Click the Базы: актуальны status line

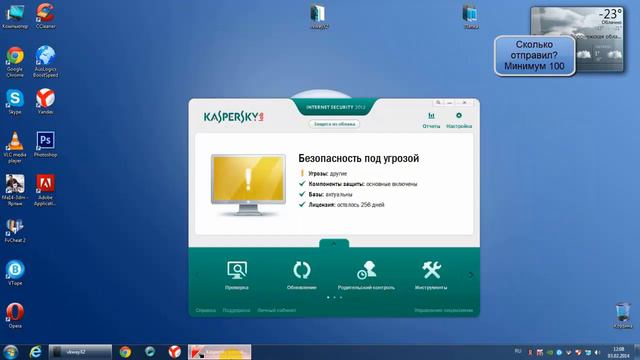[326, 194]
